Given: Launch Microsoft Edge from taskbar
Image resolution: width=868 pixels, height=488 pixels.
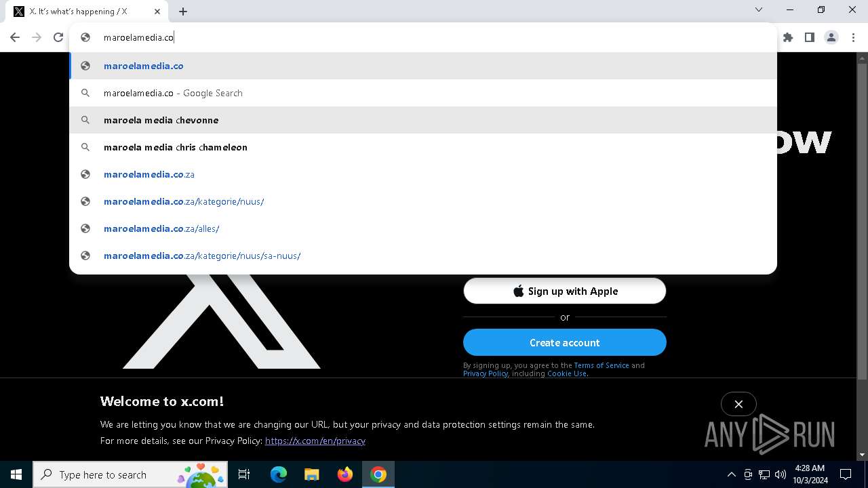Looking at the screenshot, I should point(279,474).
